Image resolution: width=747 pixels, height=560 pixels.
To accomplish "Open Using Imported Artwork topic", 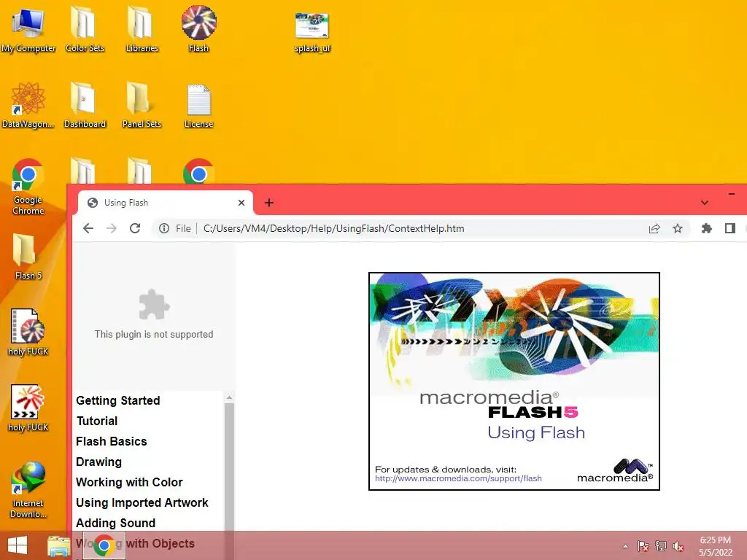I will coord(142,503).
